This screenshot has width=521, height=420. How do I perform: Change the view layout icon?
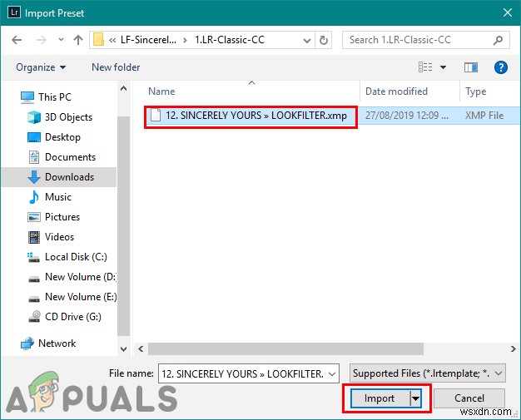pyautogui.click(x=425, y=67)
